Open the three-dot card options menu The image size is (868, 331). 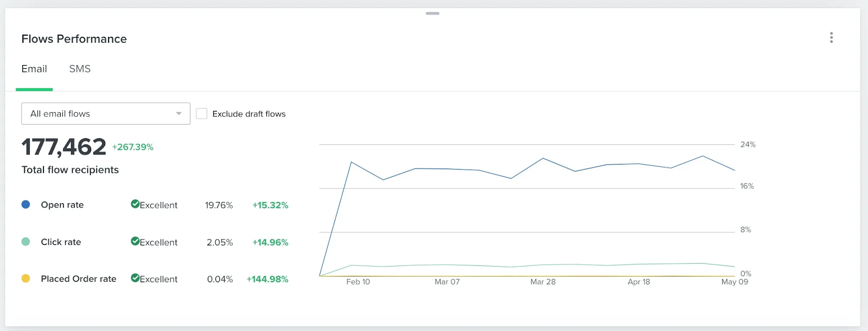point(831,37)
